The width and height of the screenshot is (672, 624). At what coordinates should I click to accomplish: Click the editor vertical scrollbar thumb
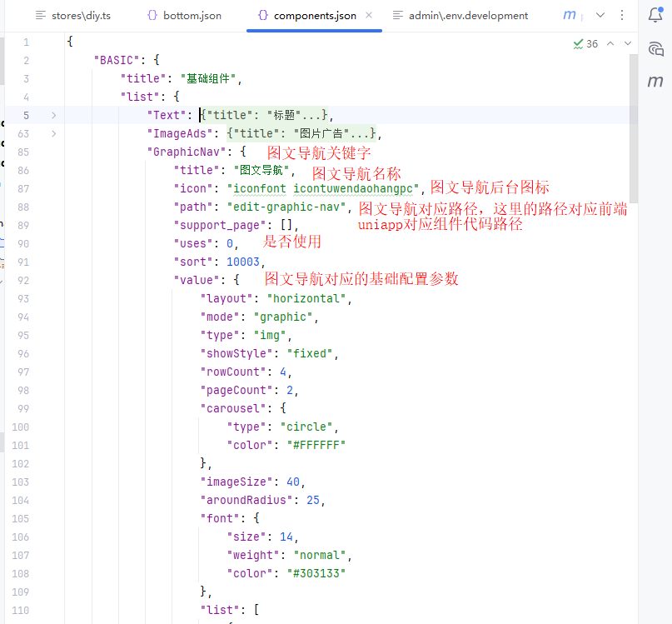pos(634,125)
